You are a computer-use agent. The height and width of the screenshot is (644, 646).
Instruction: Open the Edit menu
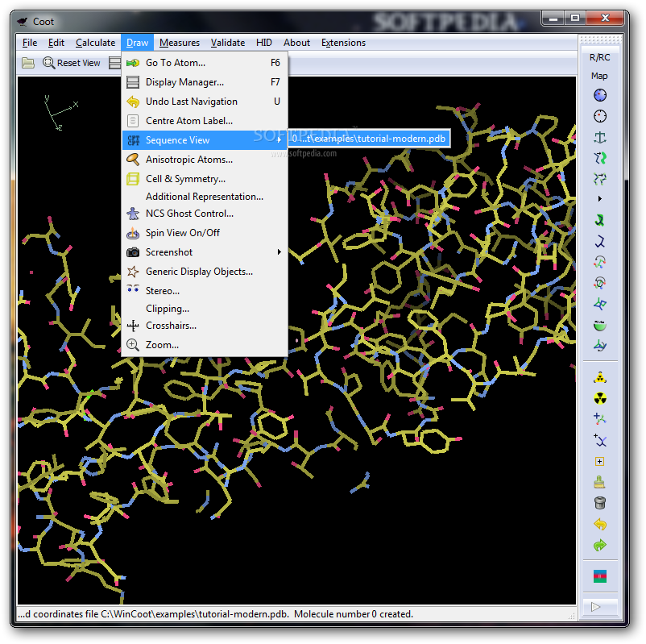point(56,43)
